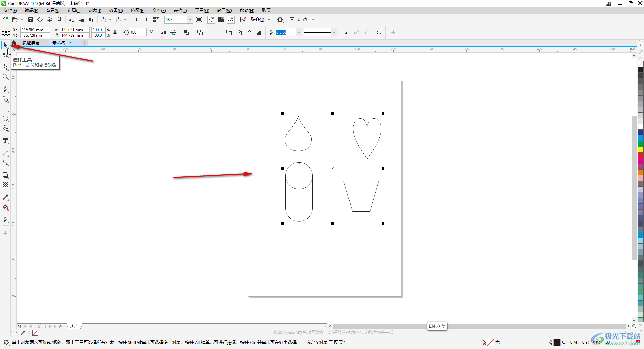Open the Snap To dropdown arrow
Viewport: 644px width, 349px height.
(269, 20)
